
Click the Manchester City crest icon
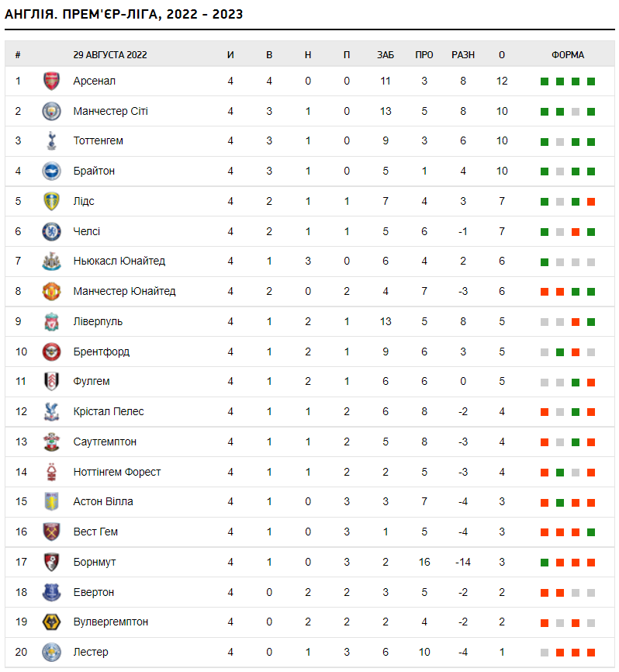tap(51, 111)
